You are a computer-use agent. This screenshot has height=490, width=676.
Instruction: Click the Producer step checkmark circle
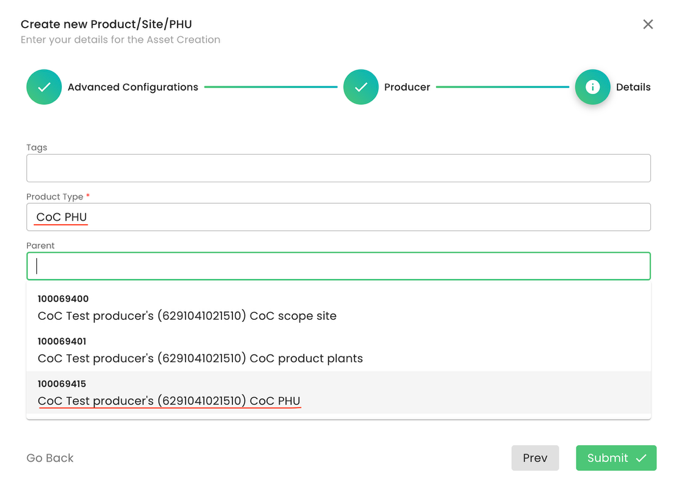click(361, 87)
